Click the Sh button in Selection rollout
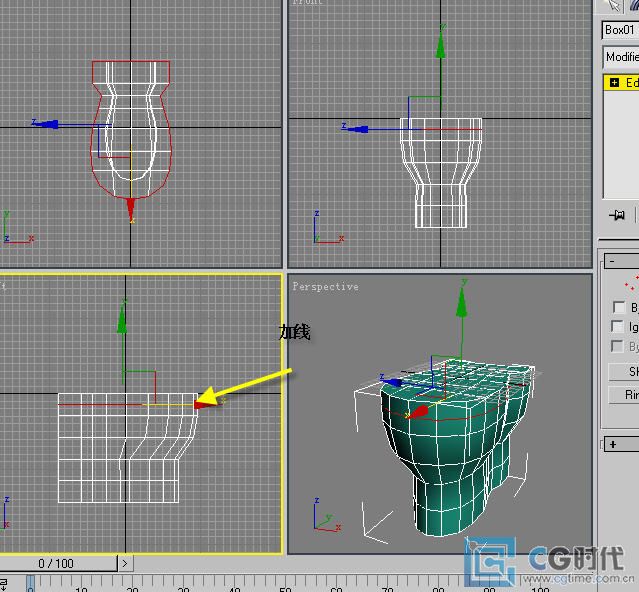Viewport: 639px width, 592px height. (624, 372)
